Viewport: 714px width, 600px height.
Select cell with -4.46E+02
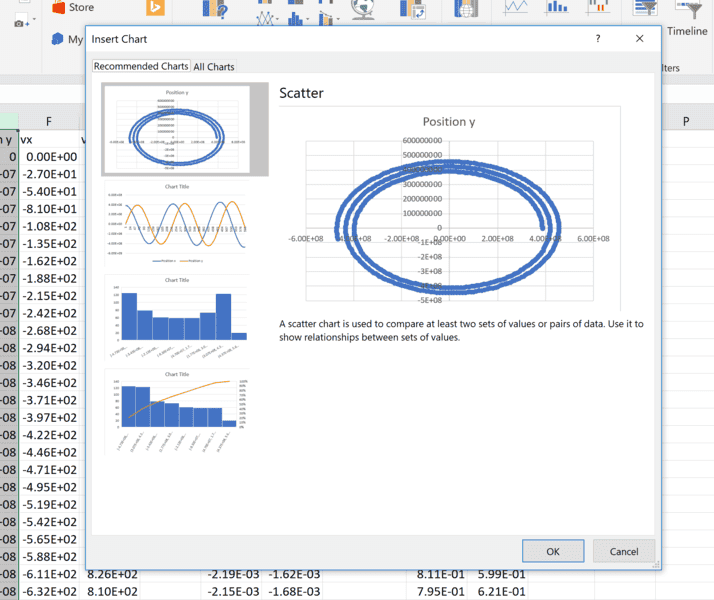[49, 453]
